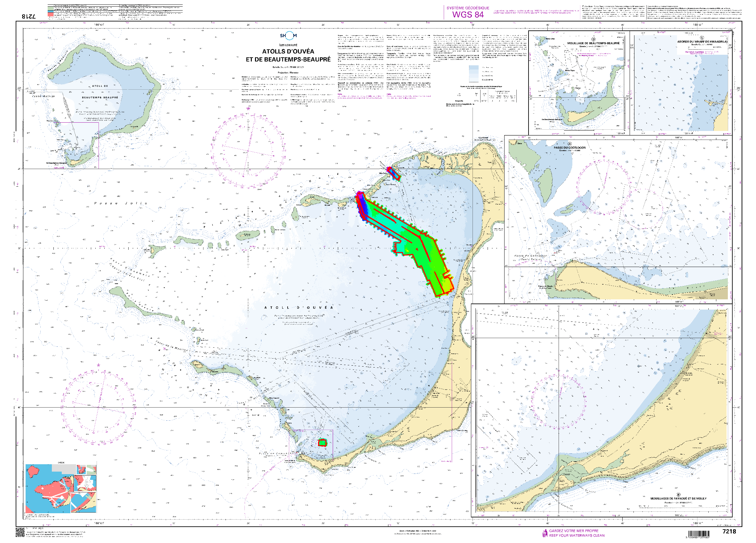Click center of upper magenta compass rose
This screenshot has height=543, width=756.
click(248, 151)
